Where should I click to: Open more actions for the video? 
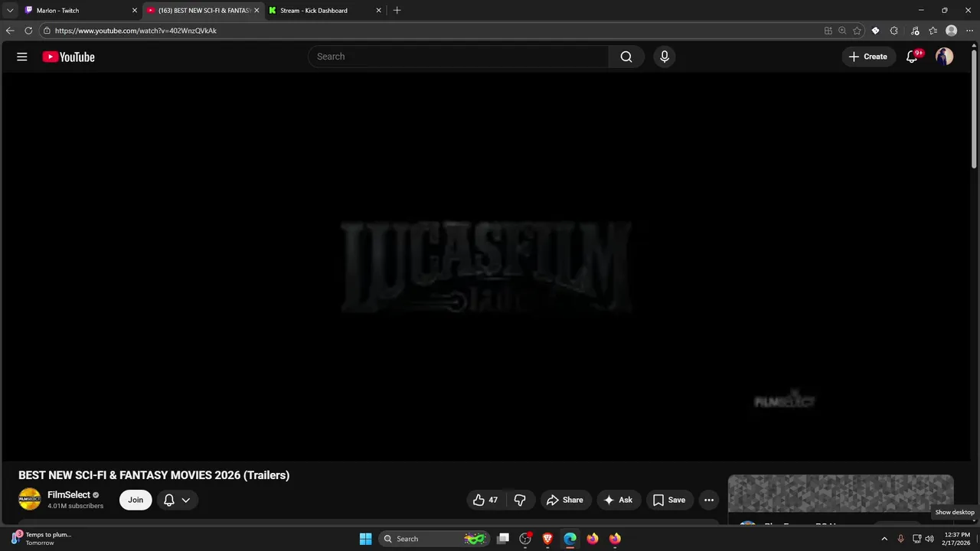point(709,500)
